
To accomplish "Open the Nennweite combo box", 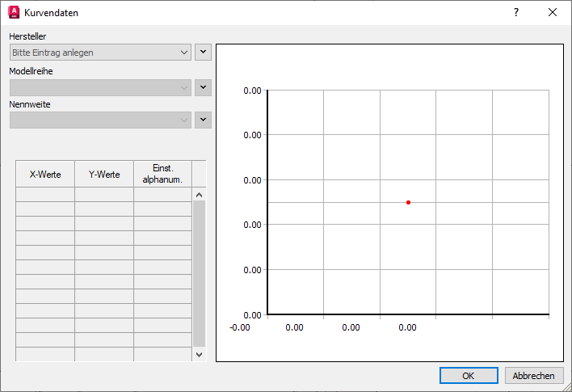I will click(x=100, y=120).
